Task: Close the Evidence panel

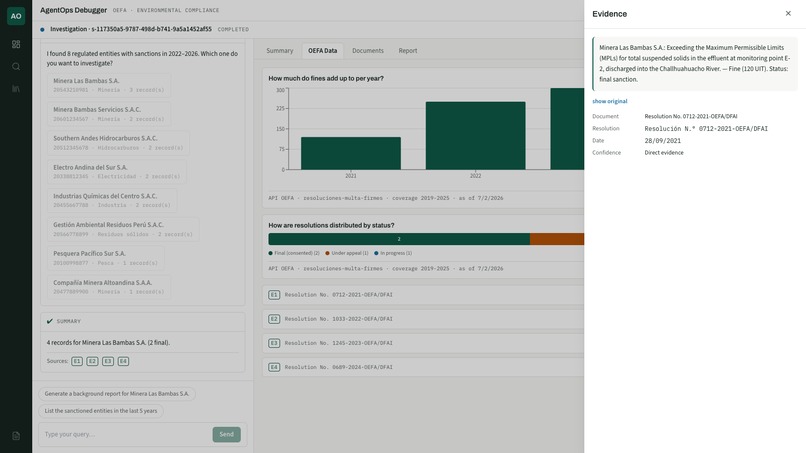Action: pos(788,13)
